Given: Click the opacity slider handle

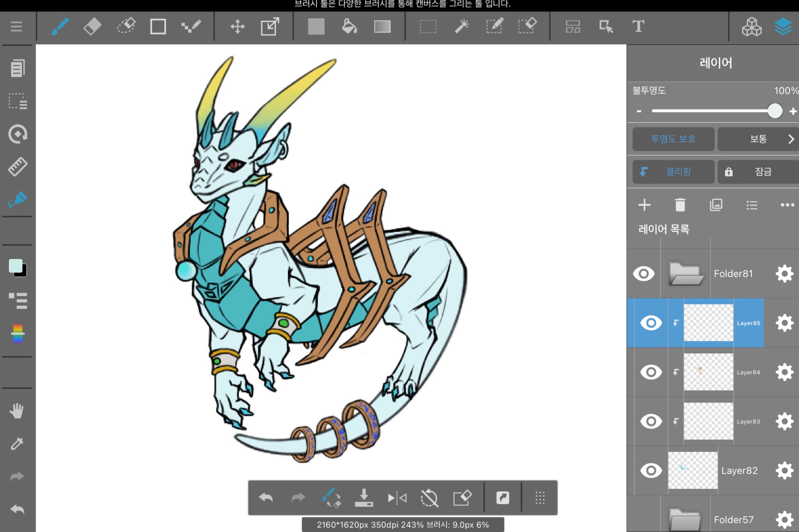Looking at the screenshot, I should click(x=775, y=111).
